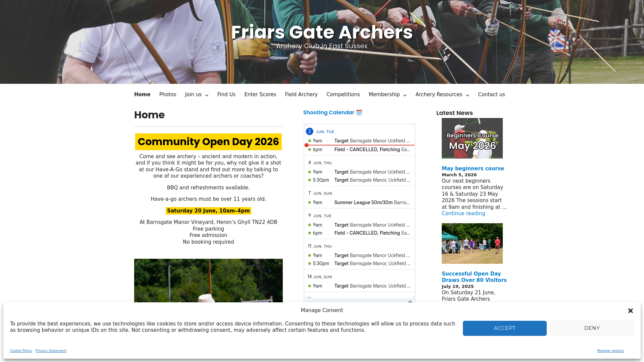Click the Community Open Day 2026 heading
This screenshot has height=362, width=644.
tap(208, 142)
